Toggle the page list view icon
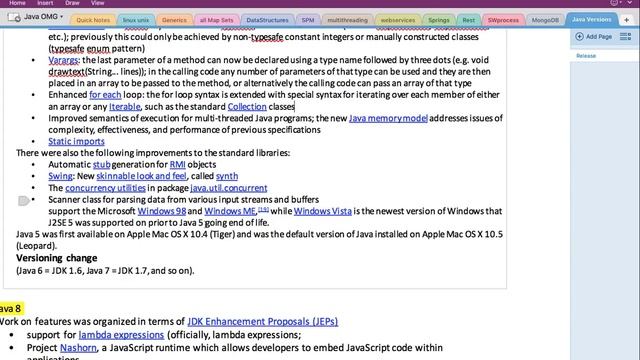 click(625, 37)
